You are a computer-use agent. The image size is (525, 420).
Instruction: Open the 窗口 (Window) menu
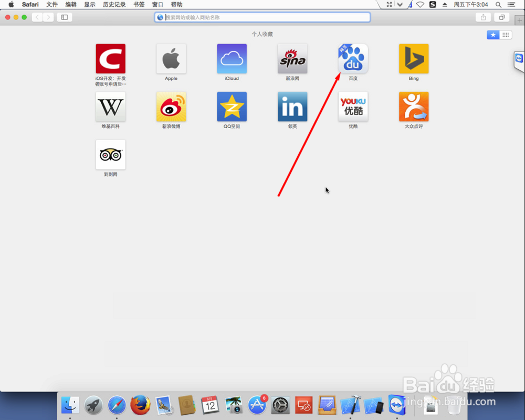tap(157, 4)
